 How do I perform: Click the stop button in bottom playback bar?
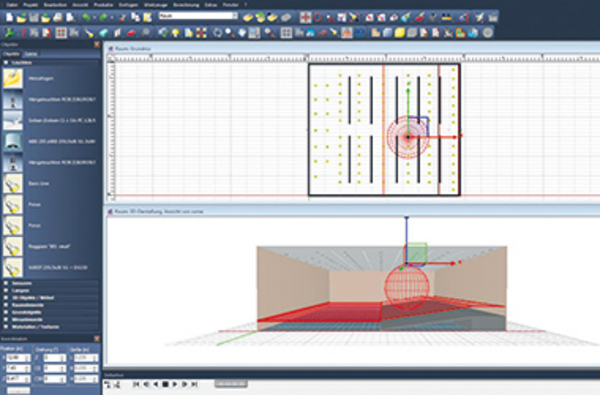[165, 384]
